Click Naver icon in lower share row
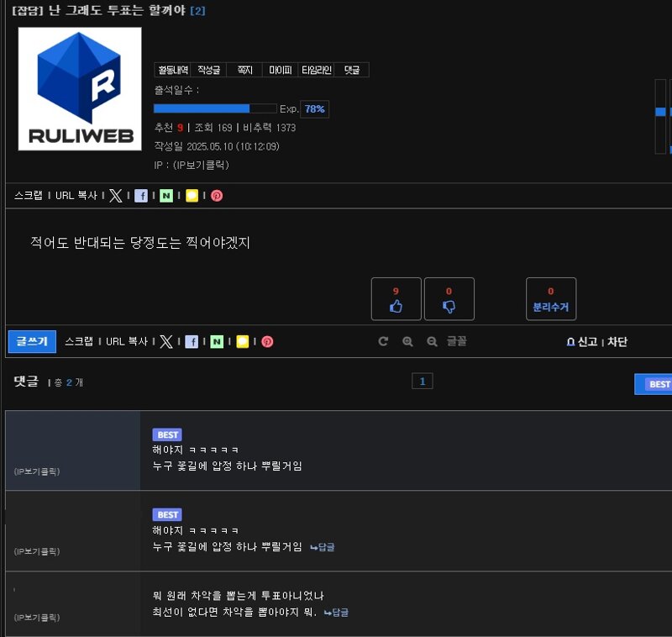The width and height of the screenshot is (672, 637). [217, 342]
